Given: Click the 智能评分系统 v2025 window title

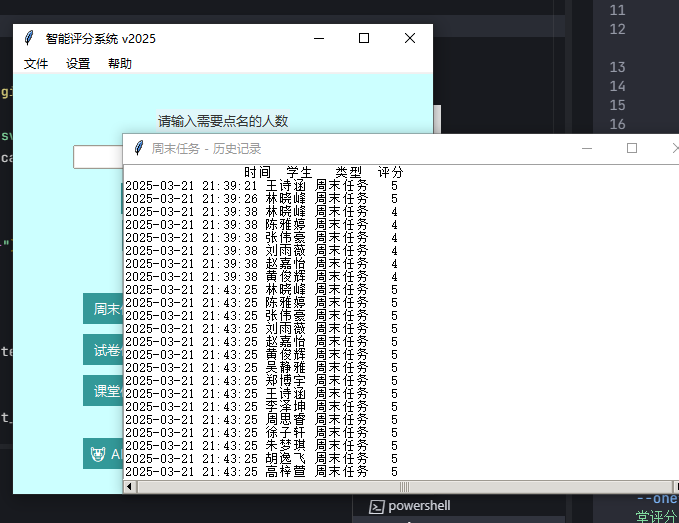Looking at the screenshot, I should click(100, 39).
